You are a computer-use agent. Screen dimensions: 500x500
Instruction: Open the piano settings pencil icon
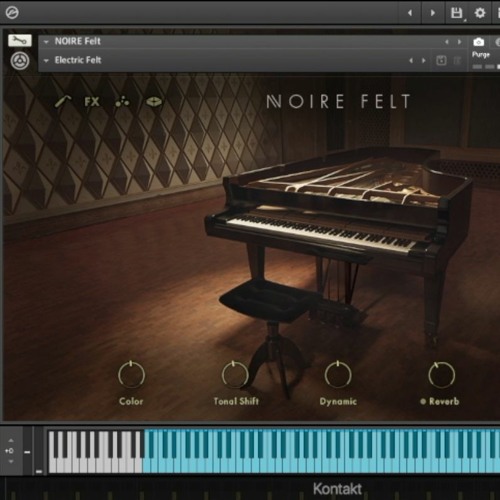pos(63,102)
